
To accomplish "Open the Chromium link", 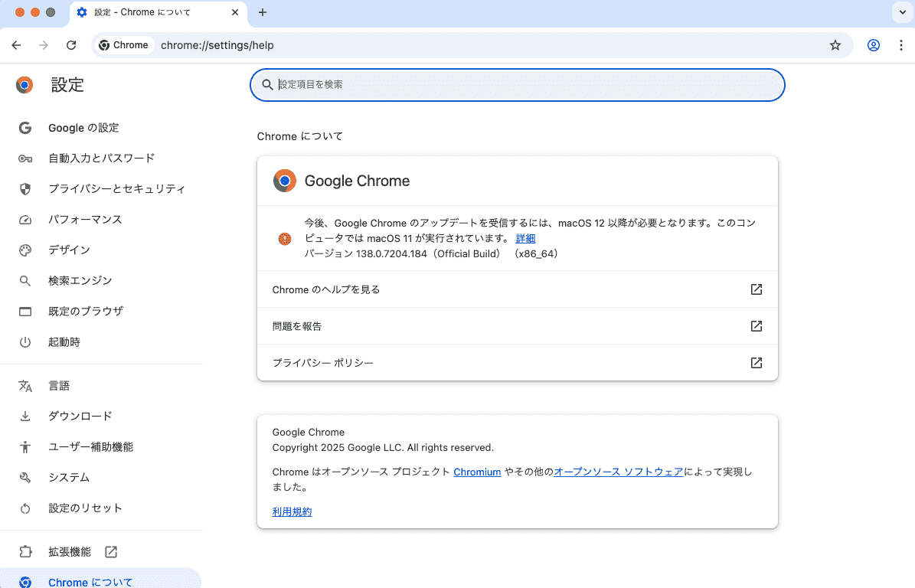I will pos(477,472).
